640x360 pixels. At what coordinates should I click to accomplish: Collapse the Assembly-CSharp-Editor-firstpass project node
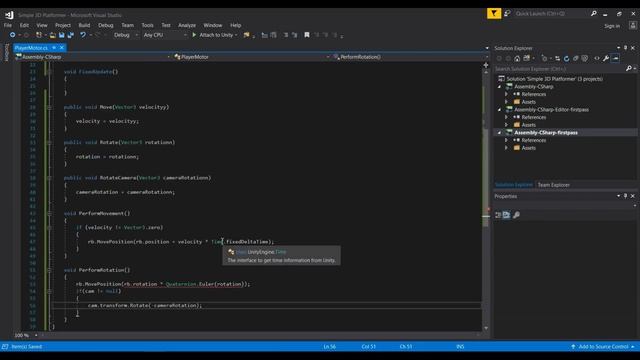click(499, 109)
